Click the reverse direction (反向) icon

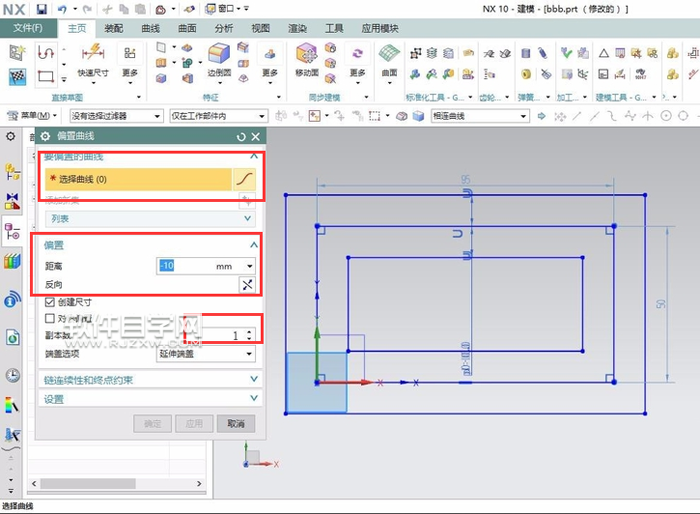247,285
